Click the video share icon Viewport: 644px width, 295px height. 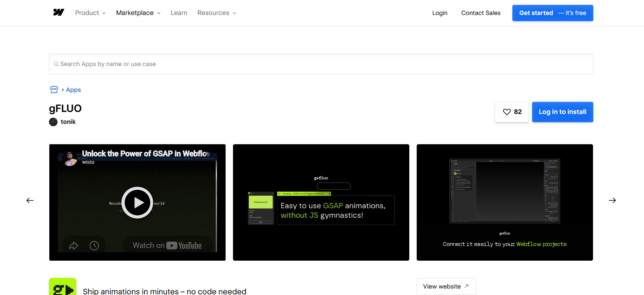(74, 246)
